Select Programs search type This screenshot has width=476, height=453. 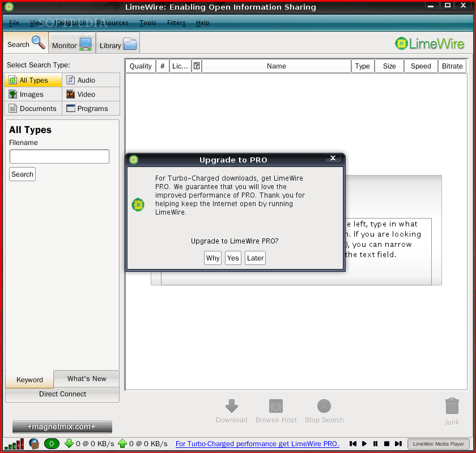click(x=91, y=108)
